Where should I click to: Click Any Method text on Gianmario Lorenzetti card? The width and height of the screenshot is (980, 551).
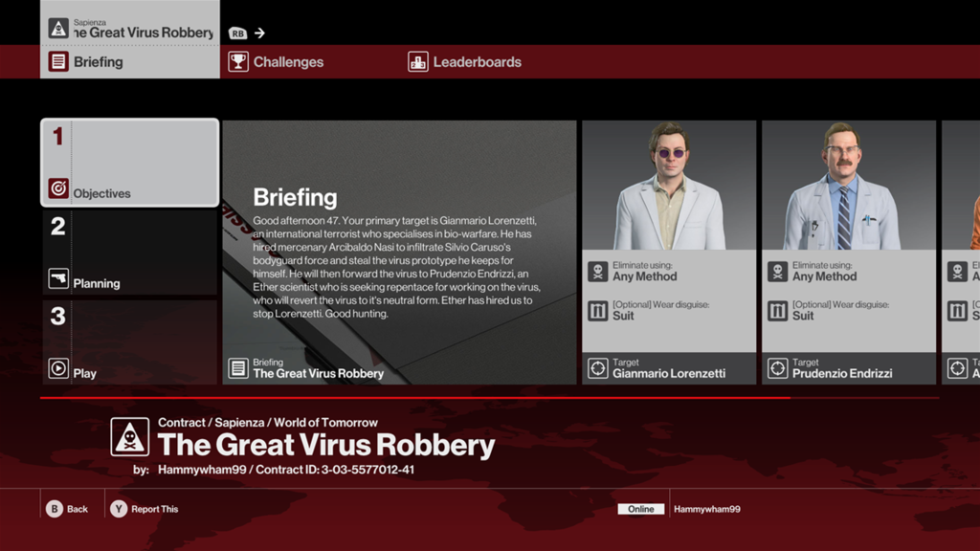point(644,276)
